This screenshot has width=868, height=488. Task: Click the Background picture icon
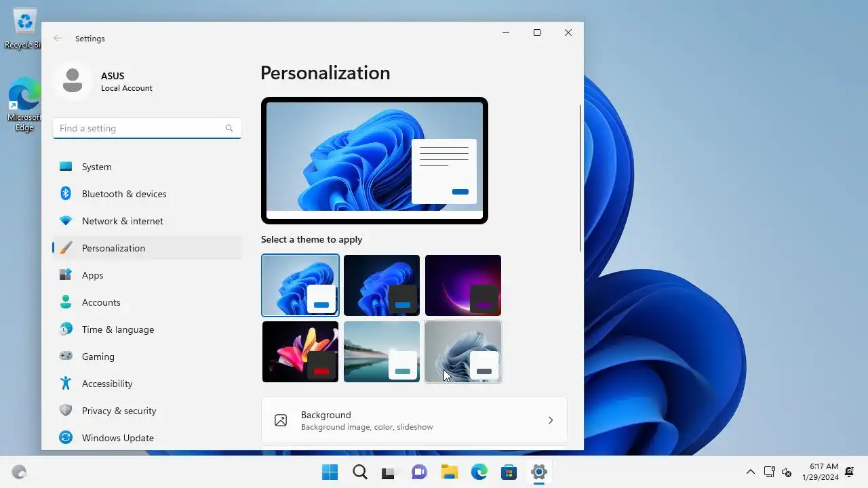point(281,420)
